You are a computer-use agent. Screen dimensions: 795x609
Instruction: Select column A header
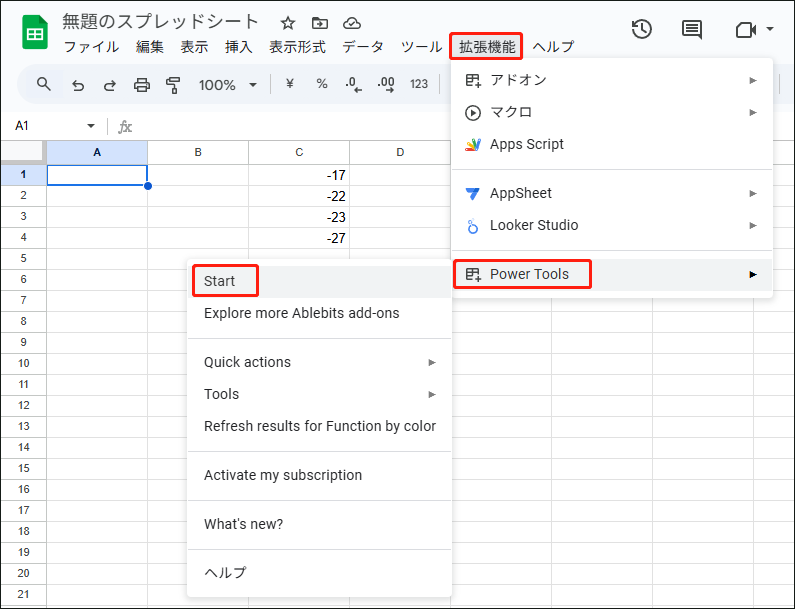pyautogui.click(x=97, y=152)
